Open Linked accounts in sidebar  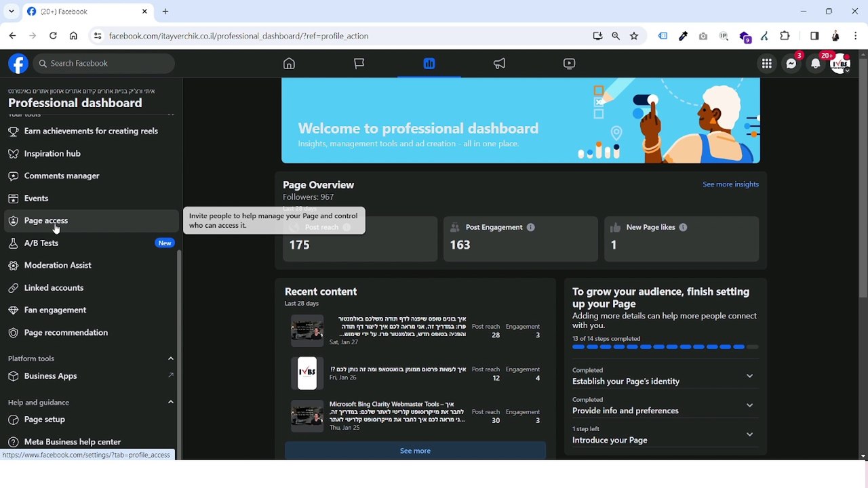[92, 287]
